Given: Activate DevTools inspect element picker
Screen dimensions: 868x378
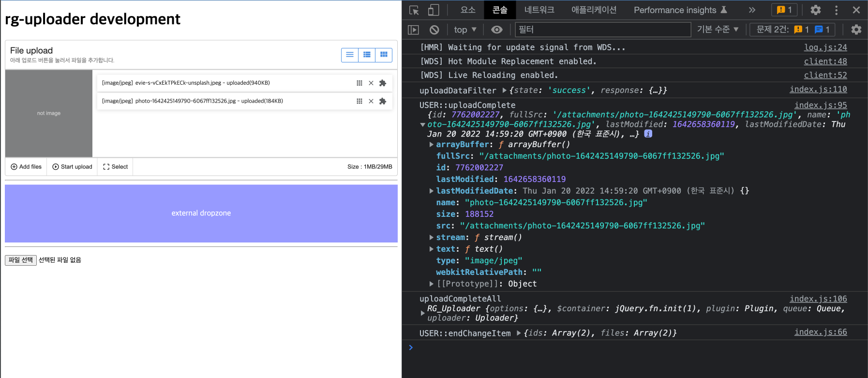Looking at the screenshot, I should pyautogui.click(x=414, y=10).
